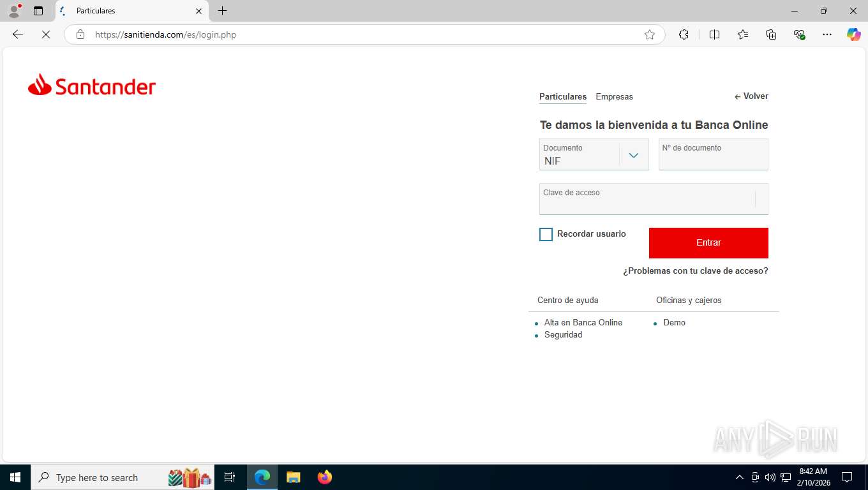Open the Favorites list

pos(743,34)
